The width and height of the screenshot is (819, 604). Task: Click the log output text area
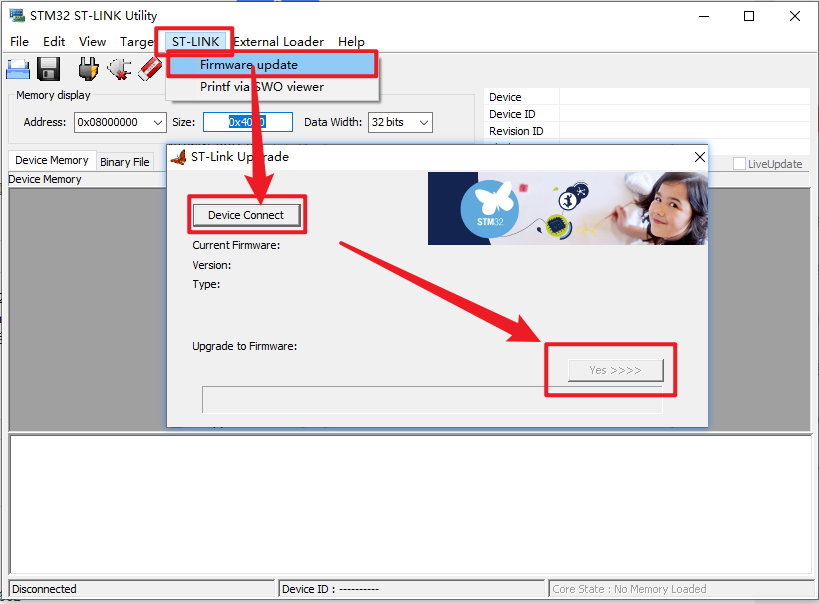(410, 505)
